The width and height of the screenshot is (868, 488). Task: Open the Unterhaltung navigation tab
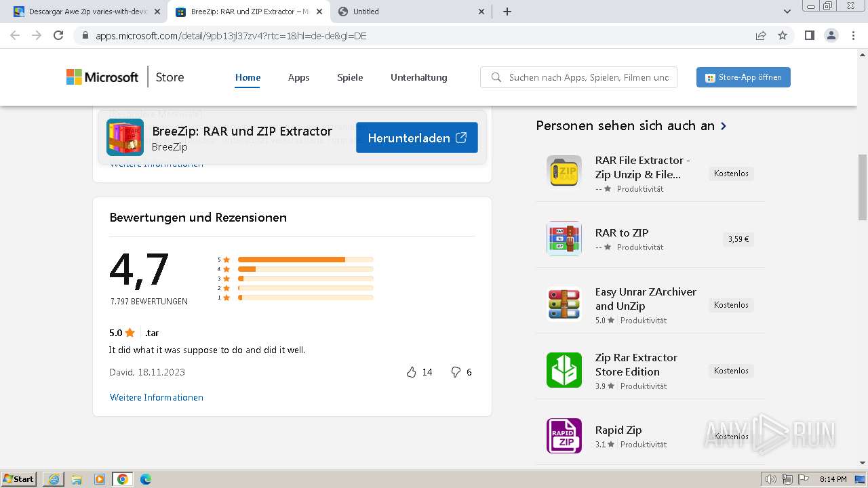[x=418, y=77]
